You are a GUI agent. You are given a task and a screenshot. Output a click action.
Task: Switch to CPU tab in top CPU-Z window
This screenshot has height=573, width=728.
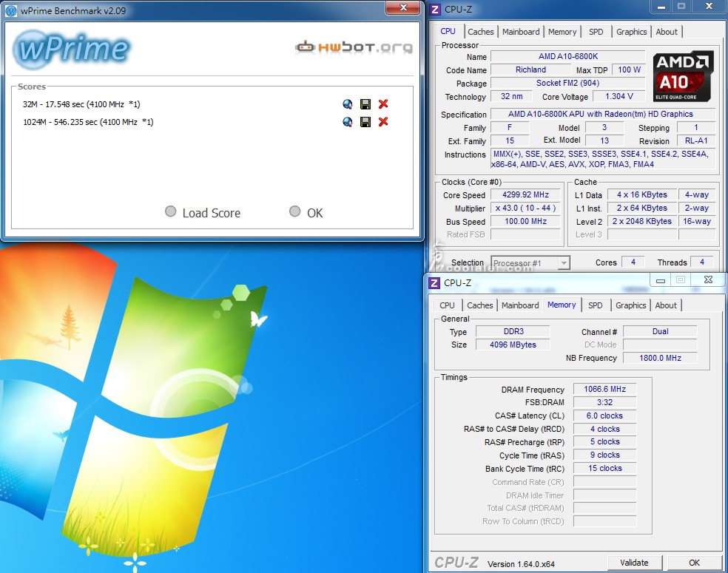(x=448, y=31)
